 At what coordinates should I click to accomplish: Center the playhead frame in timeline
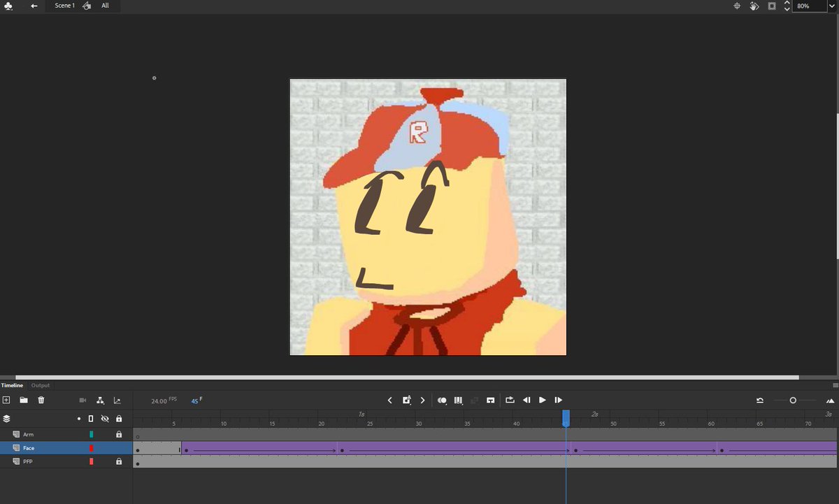491,400
